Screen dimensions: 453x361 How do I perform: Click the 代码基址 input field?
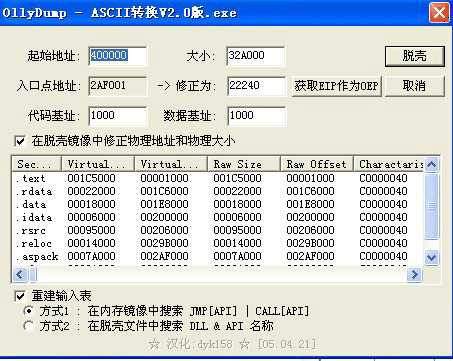click(x=117, y=116)
